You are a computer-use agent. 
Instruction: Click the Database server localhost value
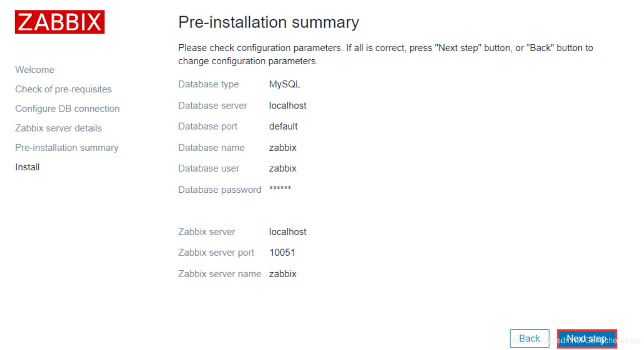tap(288, 105)
